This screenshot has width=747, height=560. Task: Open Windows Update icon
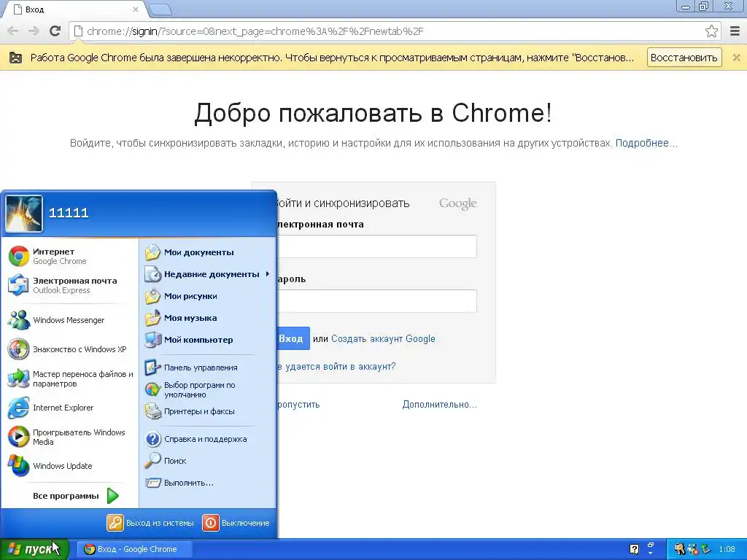click(x=19, y=466)
